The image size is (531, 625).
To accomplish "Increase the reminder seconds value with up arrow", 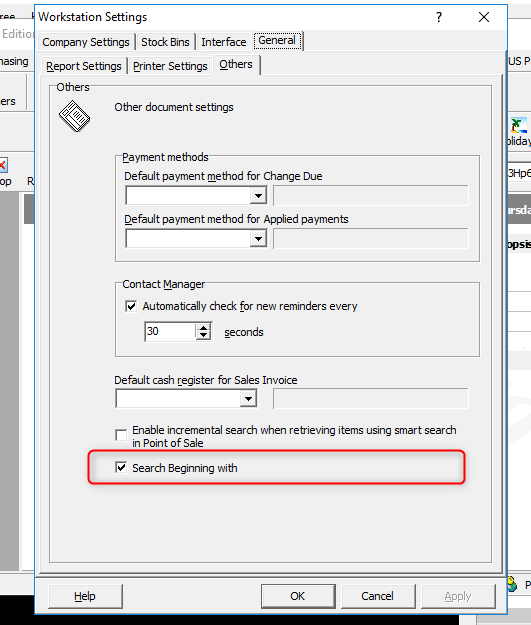I will coord(204,328).
